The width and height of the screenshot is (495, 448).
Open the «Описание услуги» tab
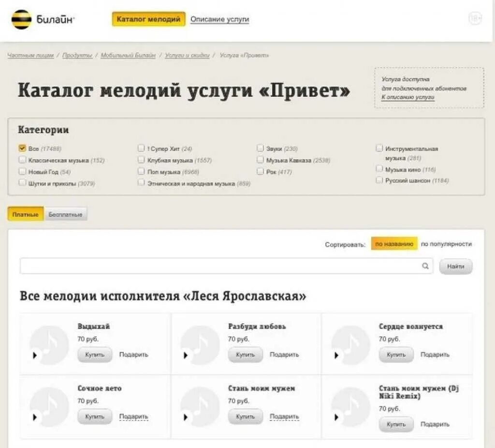tap(220, 19)
